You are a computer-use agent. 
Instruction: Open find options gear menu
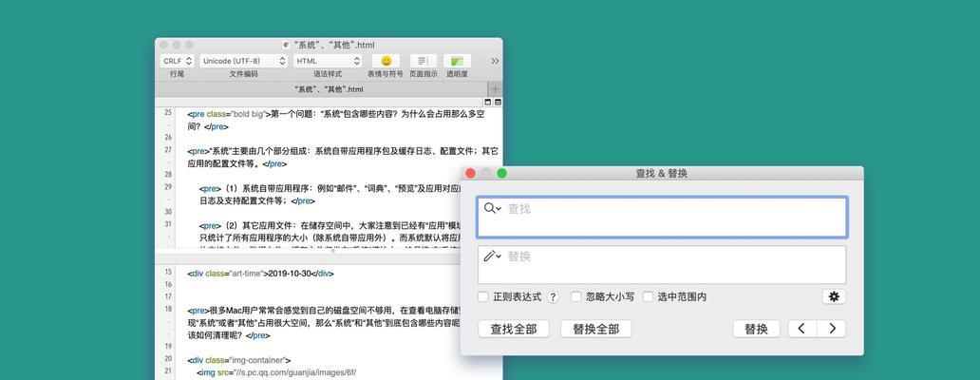[834, 296]
